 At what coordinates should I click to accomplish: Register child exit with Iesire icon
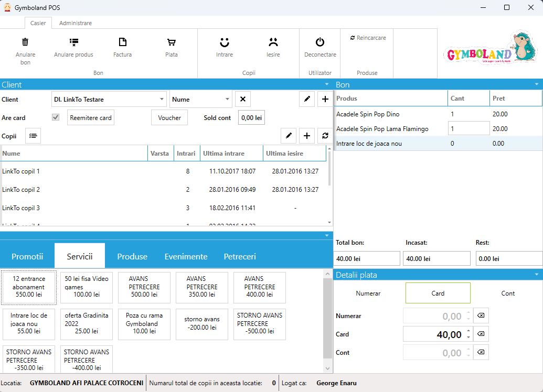pos(273,42)
